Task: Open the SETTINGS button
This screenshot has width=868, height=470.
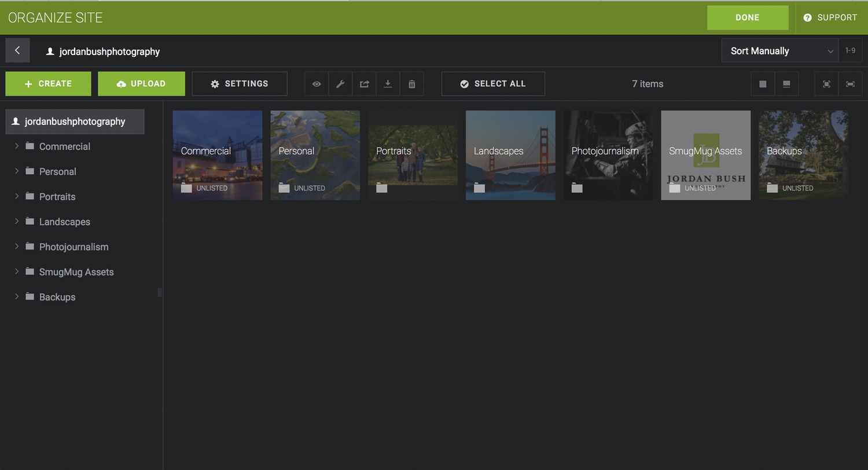Action: tap(240, 84)
